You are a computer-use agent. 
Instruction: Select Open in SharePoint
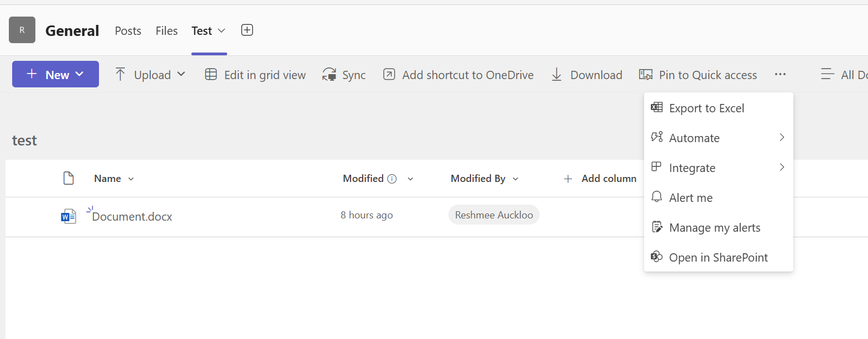click(x=719, y=258)
